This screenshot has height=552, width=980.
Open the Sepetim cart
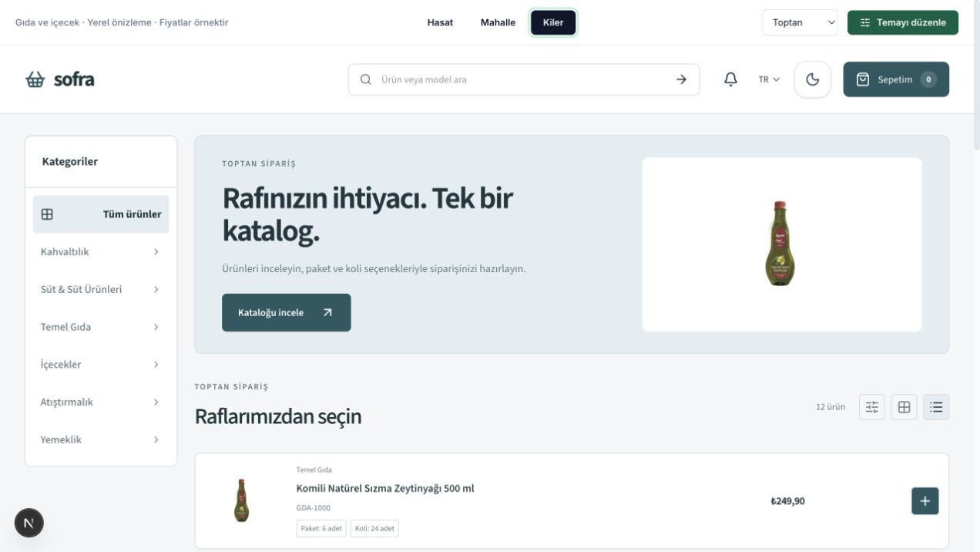tap(896, 79)
